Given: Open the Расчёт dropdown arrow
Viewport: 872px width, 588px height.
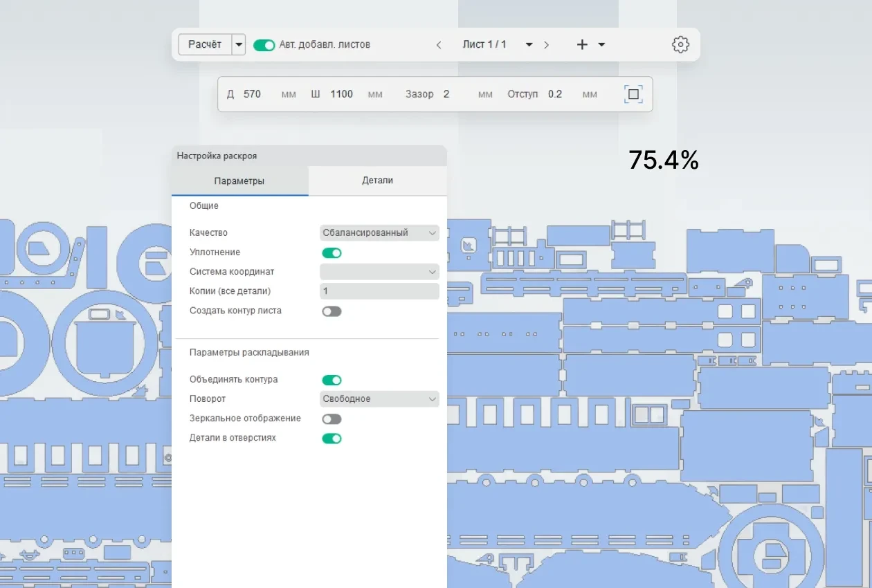Looking at the screenshot, I should point(239,44).
